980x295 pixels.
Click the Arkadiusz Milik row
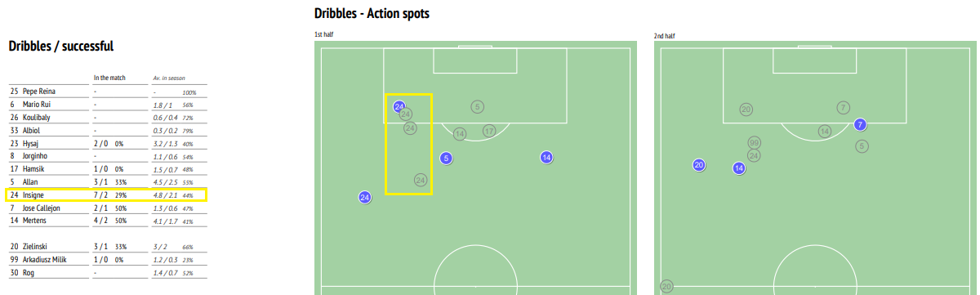107,260
